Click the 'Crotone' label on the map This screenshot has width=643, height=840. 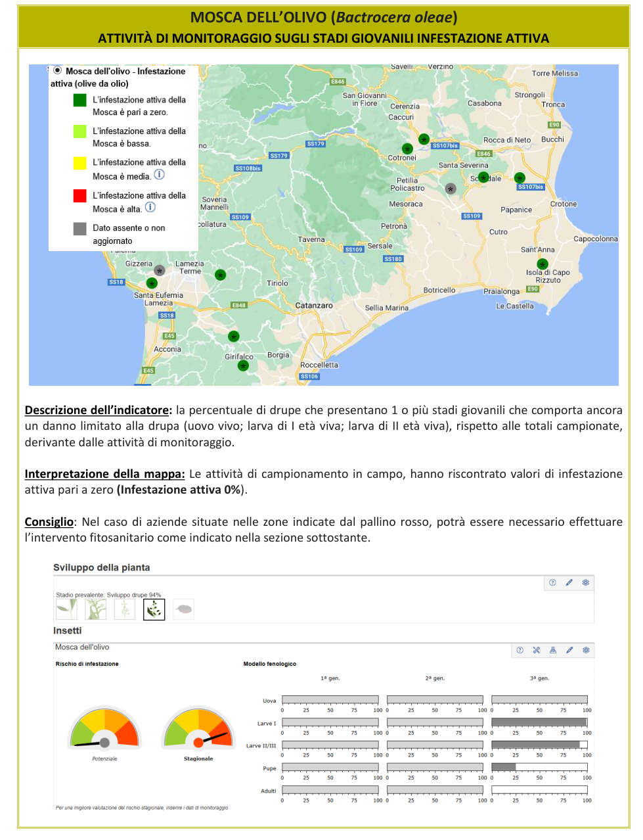click(564, 204)
